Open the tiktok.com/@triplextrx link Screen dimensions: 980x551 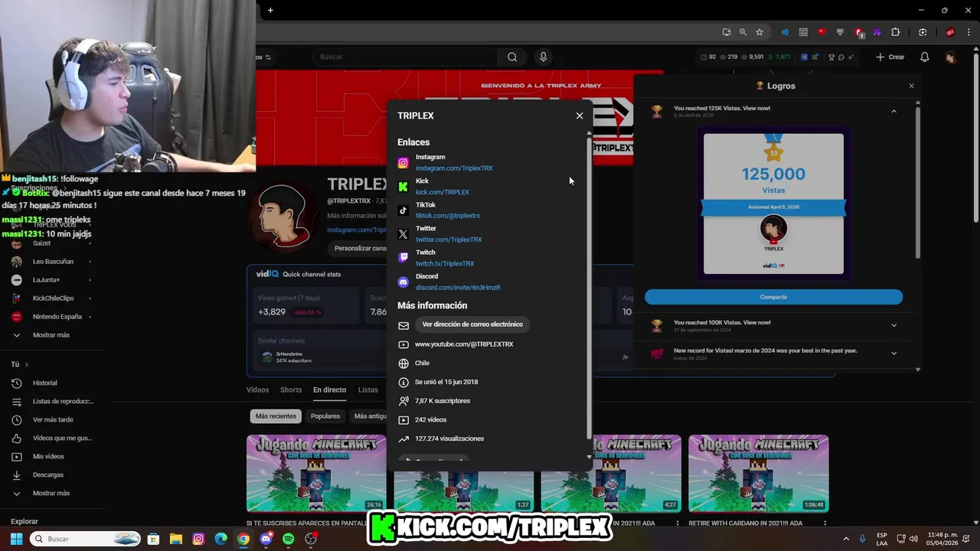[448, 216]
